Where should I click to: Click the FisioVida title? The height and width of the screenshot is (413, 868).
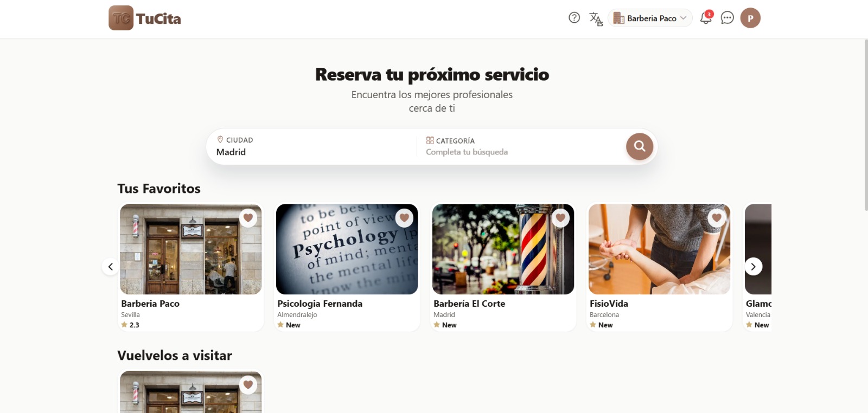[x=609, y=304]
